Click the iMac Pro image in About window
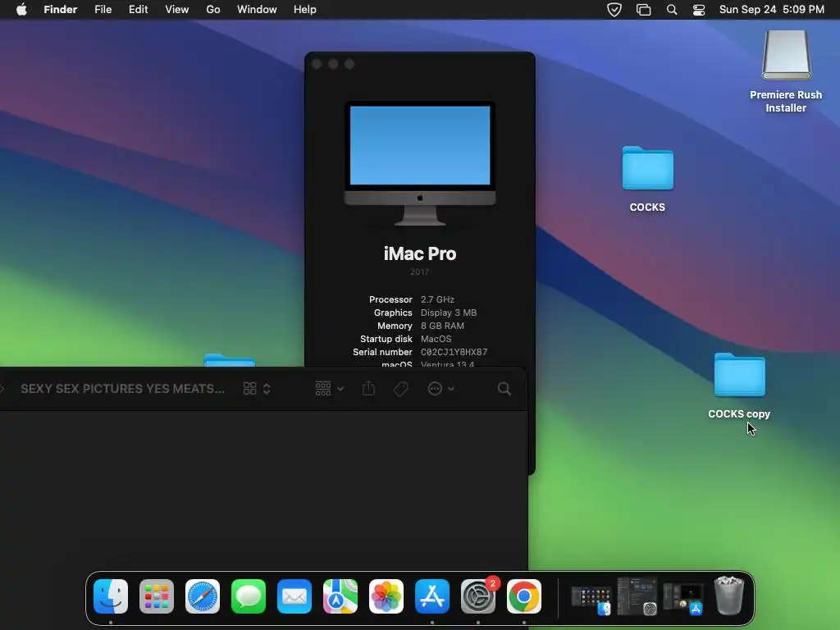Image resolution: width=840 pixels, height=630 pixels. [x=420, y=163]
